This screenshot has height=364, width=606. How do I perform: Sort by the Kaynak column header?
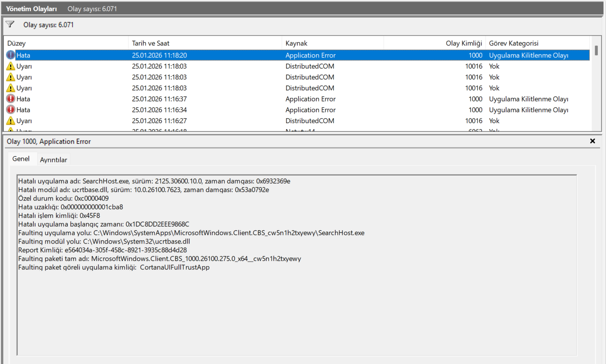pos(333,43)
